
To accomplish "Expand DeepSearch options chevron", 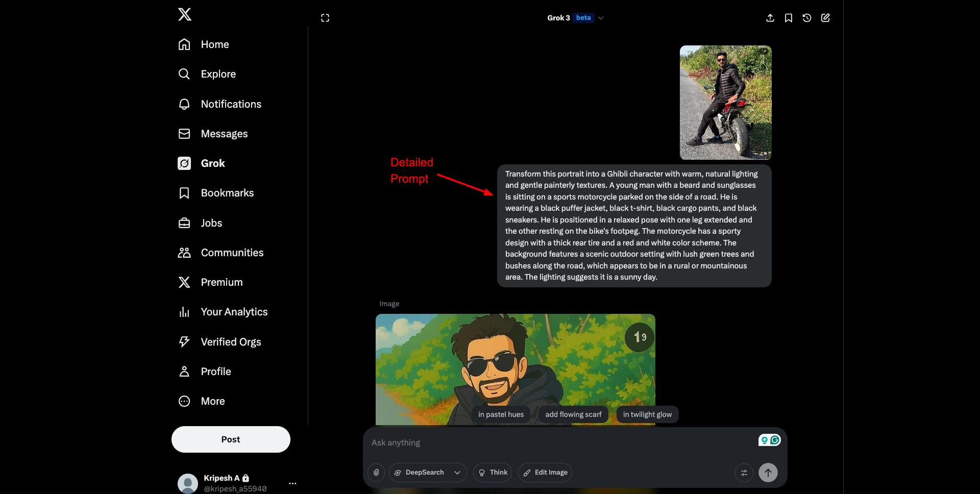I will (x=457, y=473).
